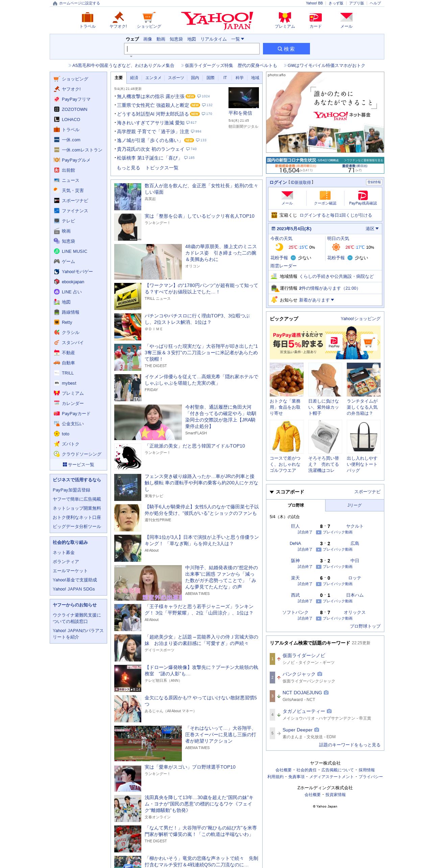Open LINE MUSIC in the sidebar
The width and height of the screenshot is (434, 868).
[x=74, y=251]
